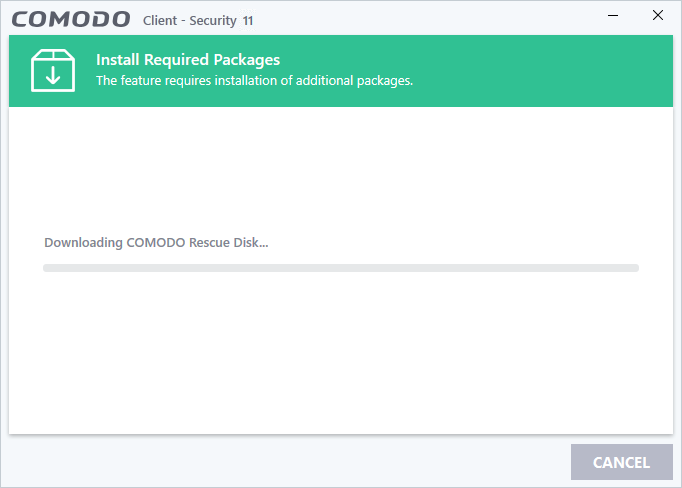Click the blank white area below progress bar
The width and height of the screenshot is (682, 488).
click(x=341, y=352)
